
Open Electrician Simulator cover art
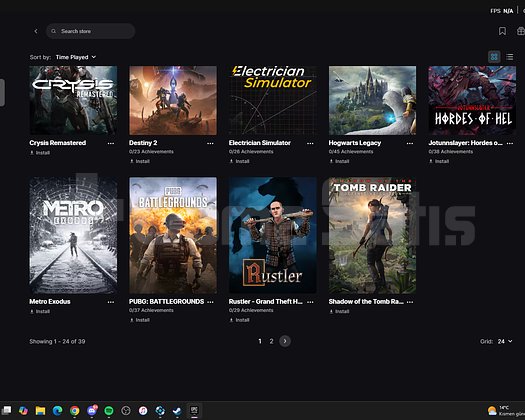(x=273, y=100)
